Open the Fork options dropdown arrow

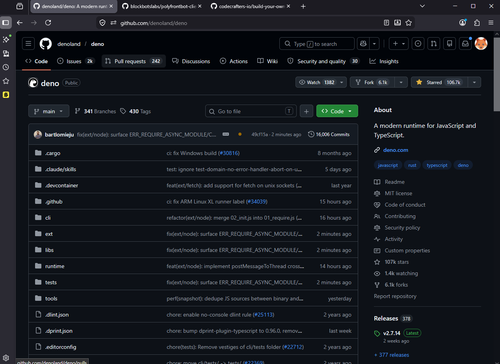pyautogui.click(x=401, y=82)
